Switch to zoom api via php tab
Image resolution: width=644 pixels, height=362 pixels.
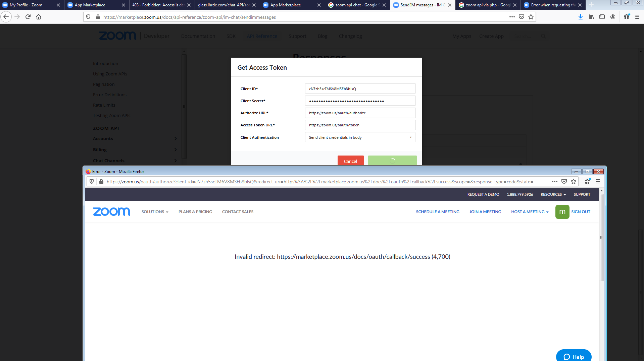(x=488, y=5)
